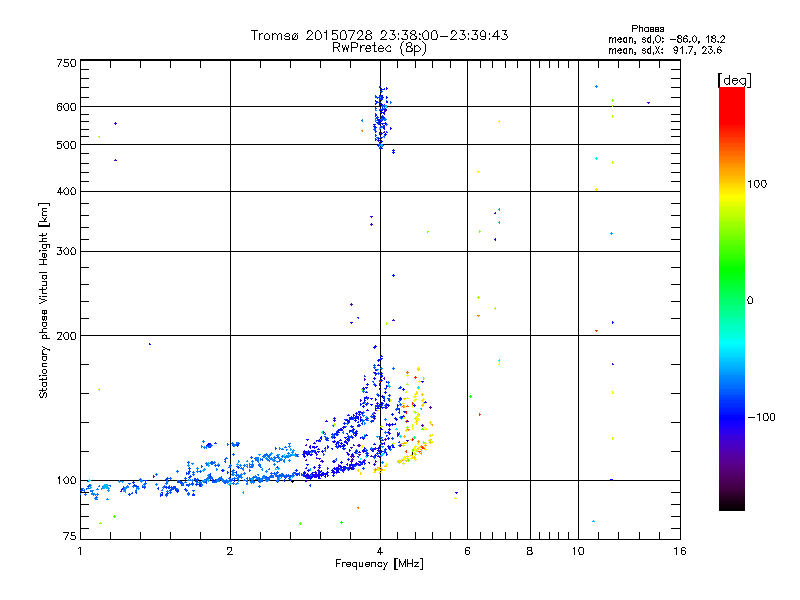Click the y-axis tick label "750"
The image size is (800, 600).
pos(66,63)
